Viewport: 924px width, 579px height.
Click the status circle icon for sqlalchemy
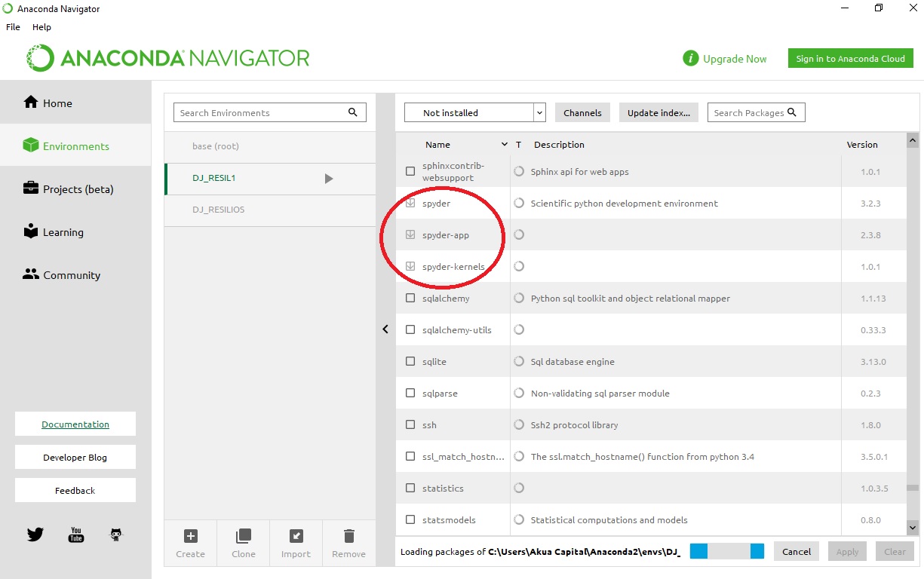[x=519, y=298]
